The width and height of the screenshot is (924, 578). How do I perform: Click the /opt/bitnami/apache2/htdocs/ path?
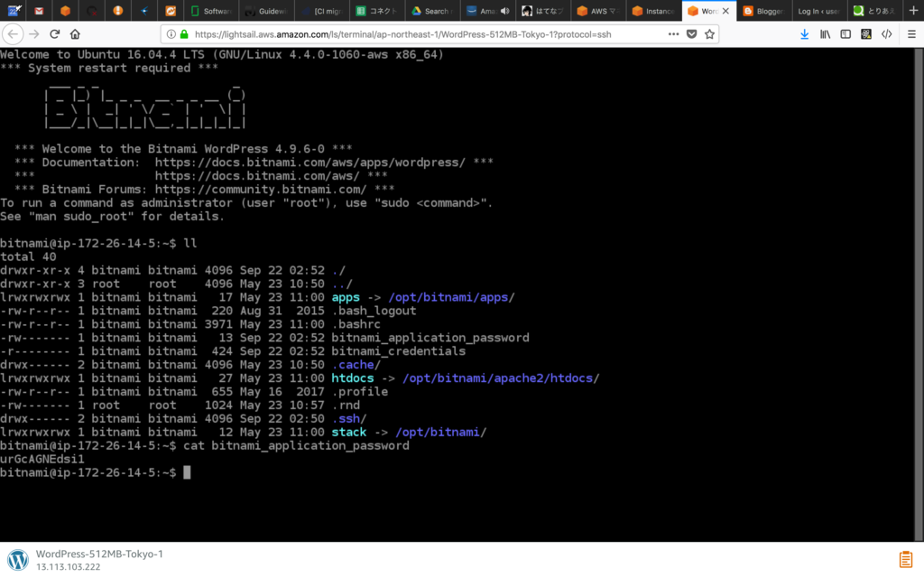(x=501, y=378)
